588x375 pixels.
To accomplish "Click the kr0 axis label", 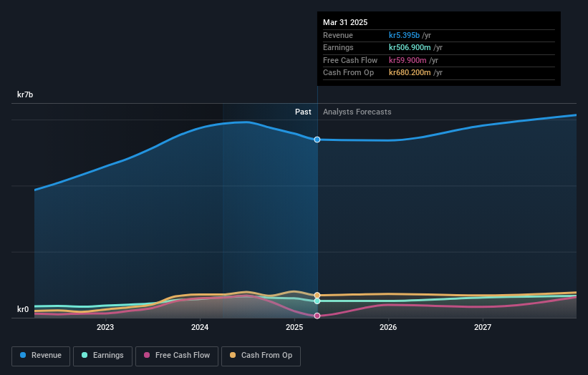I will pos(23,309).
